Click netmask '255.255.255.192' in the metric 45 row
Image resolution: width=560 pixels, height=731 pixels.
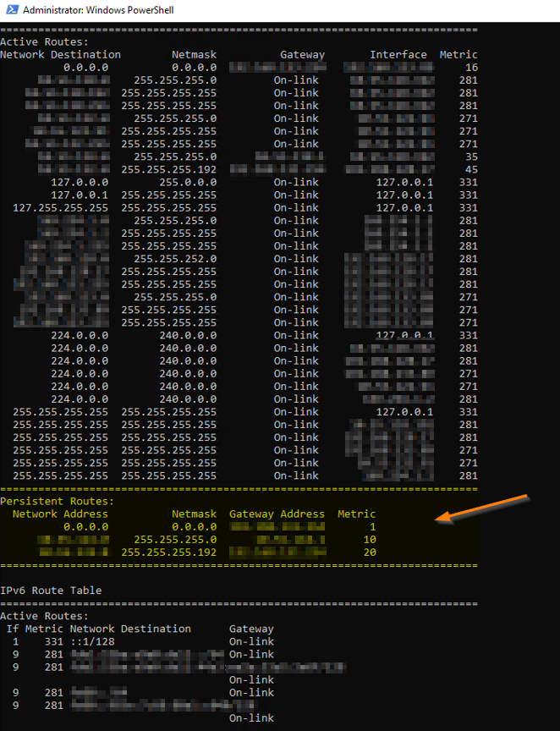pyautogui.click(x=169, y=169)
